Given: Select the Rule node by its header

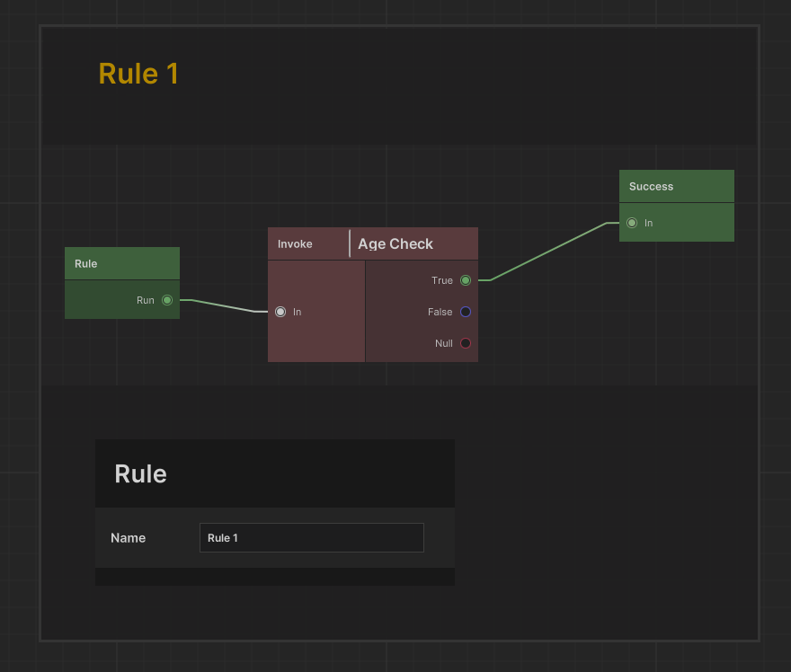Looking at the screenshot, I should [122, 263].
